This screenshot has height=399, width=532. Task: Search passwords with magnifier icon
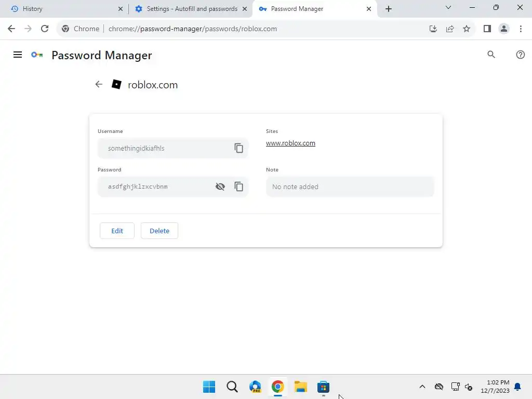pos(491,54)
